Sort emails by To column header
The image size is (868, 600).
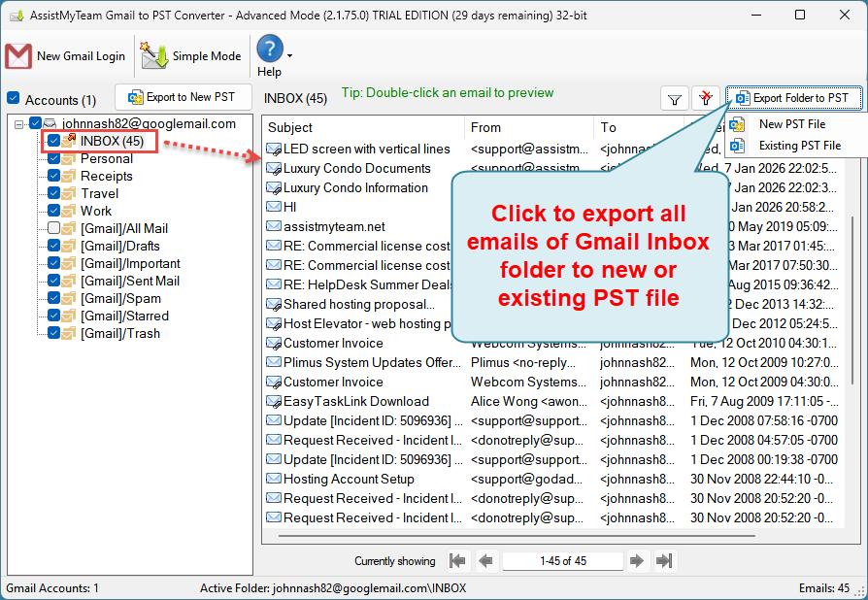click(639, 127)
